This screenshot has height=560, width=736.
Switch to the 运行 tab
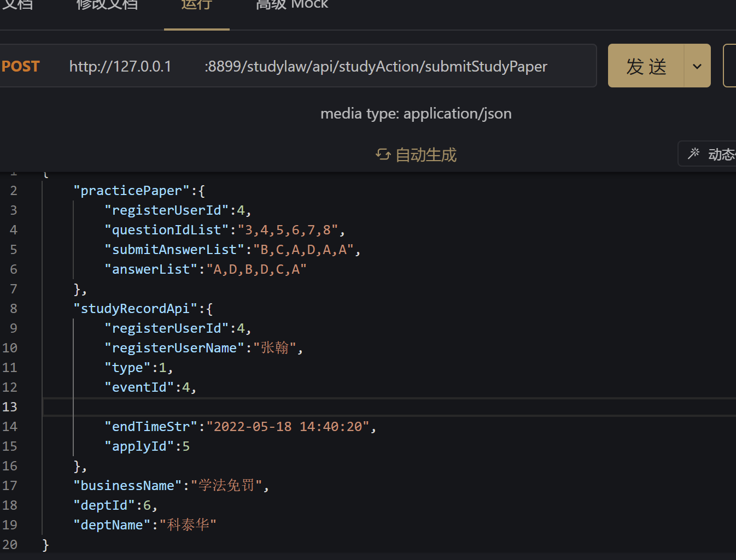[x=197, y=5]
